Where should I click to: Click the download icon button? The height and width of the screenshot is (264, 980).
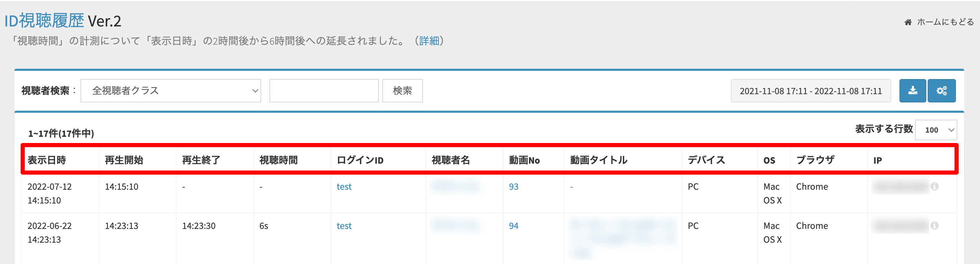[x=912, y=91]
